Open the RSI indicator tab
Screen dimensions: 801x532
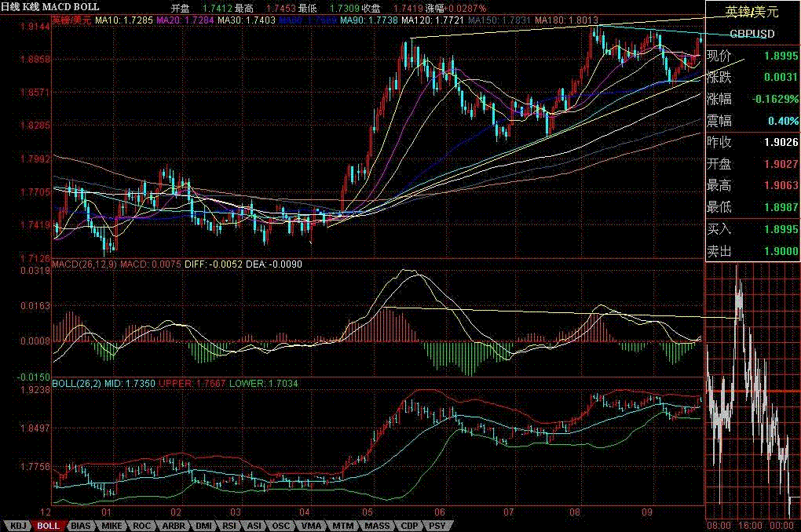click(x=229, y=526)
